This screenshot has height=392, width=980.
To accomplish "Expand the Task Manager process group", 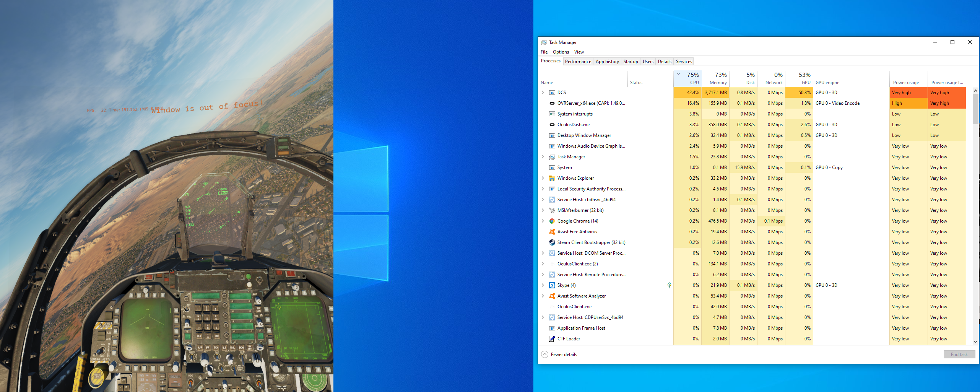I will 543,157.
